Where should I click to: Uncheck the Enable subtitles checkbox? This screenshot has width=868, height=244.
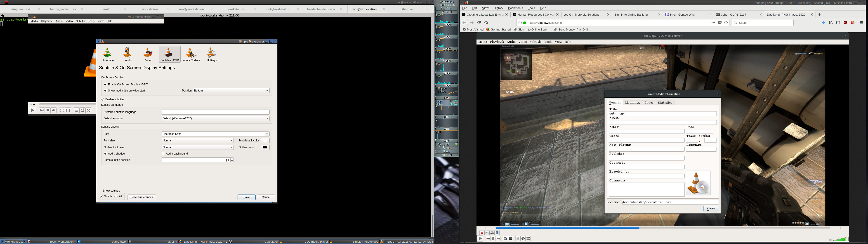click(x=103, y=99)
